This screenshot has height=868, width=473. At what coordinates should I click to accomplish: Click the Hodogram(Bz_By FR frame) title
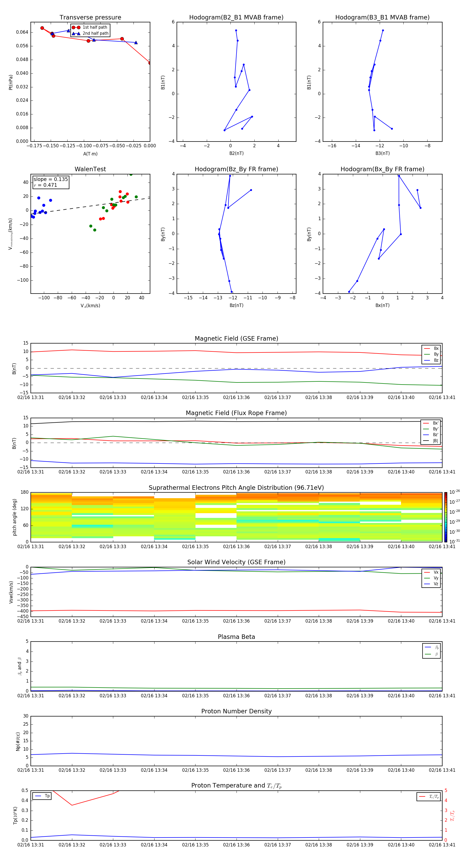click(x=236, y=169)
